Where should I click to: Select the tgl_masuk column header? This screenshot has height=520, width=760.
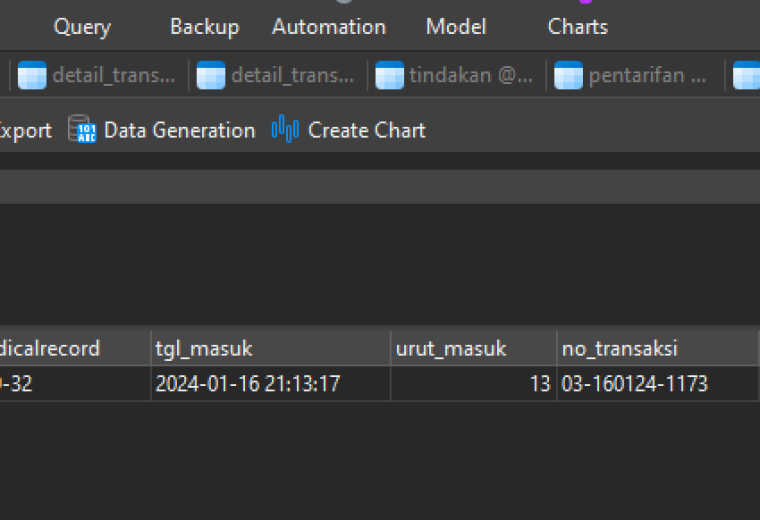click(x=270, y=348)
